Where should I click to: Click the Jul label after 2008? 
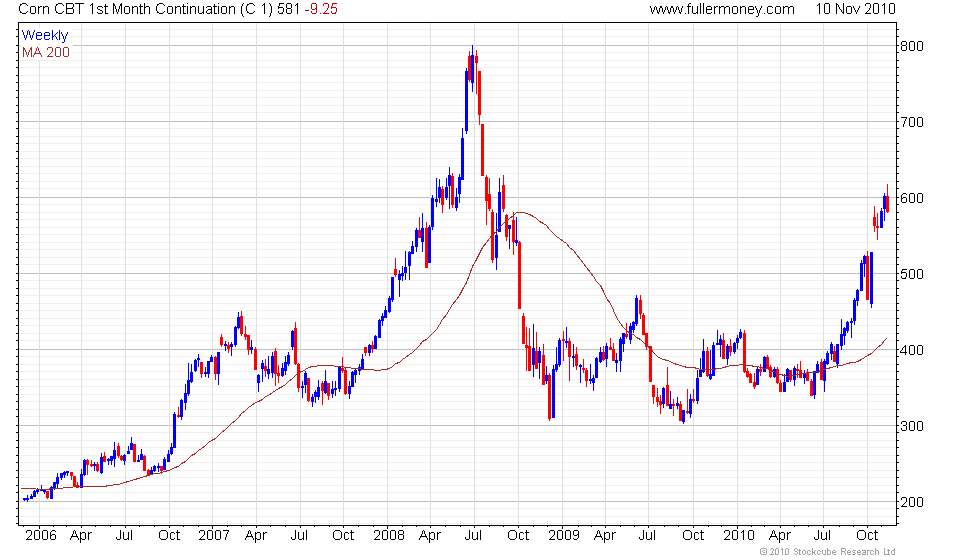(x=473, y=536)
